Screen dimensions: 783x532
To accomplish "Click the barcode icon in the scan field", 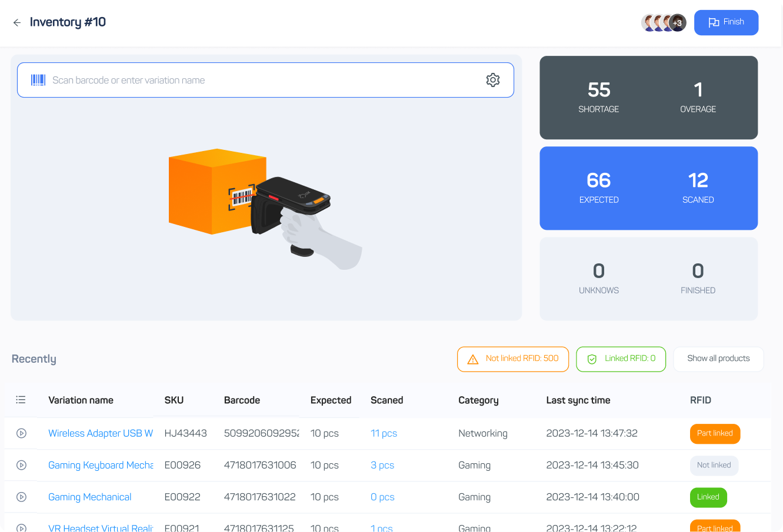I will coord(38,80).
